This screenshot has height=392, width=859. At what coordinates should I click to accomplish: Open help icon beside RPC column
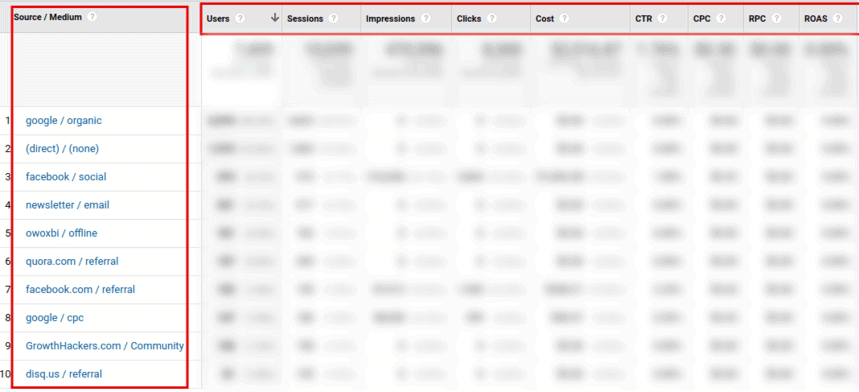click(x=776, y=19)
